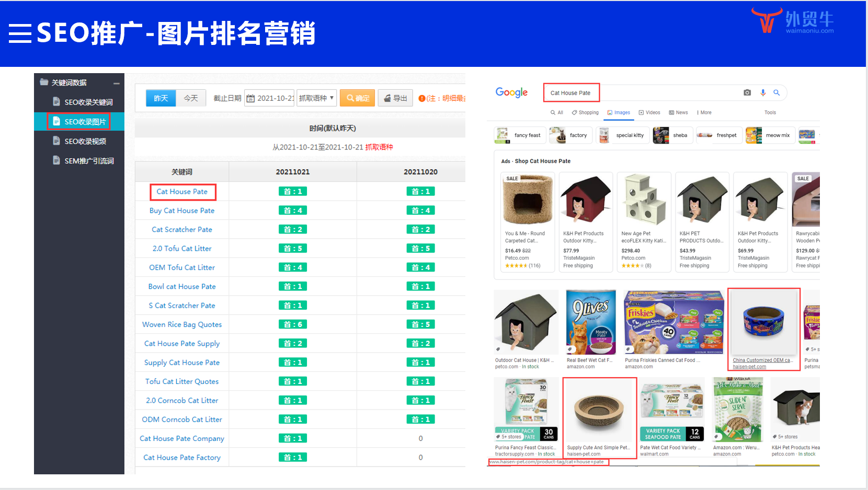Open the Cat House Pate keyword link
The height and width of the screenshot is (490, 868).
click(x=182, y=192)
